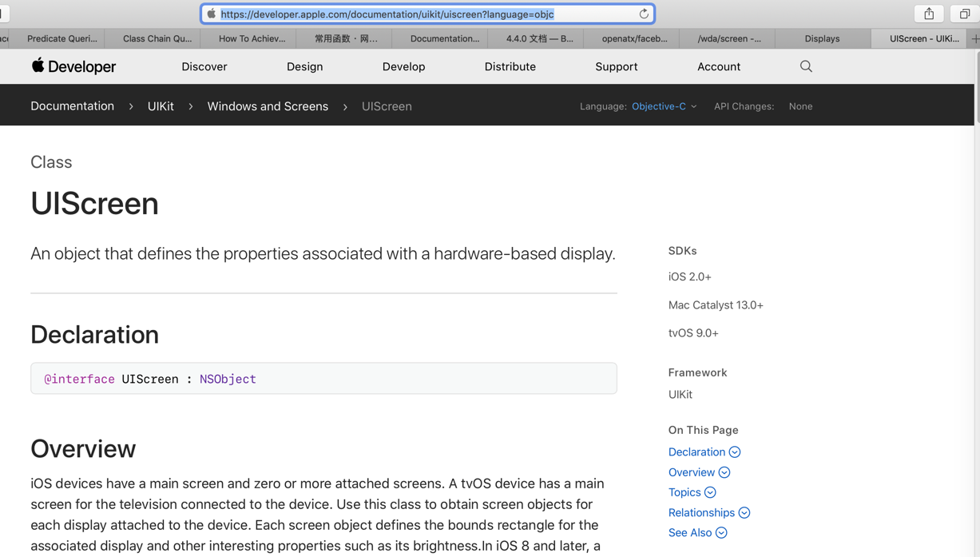This screenshot has width=980, height=557.
Task: Go to Documentation breadcrumb link
Action: [73, 106]
